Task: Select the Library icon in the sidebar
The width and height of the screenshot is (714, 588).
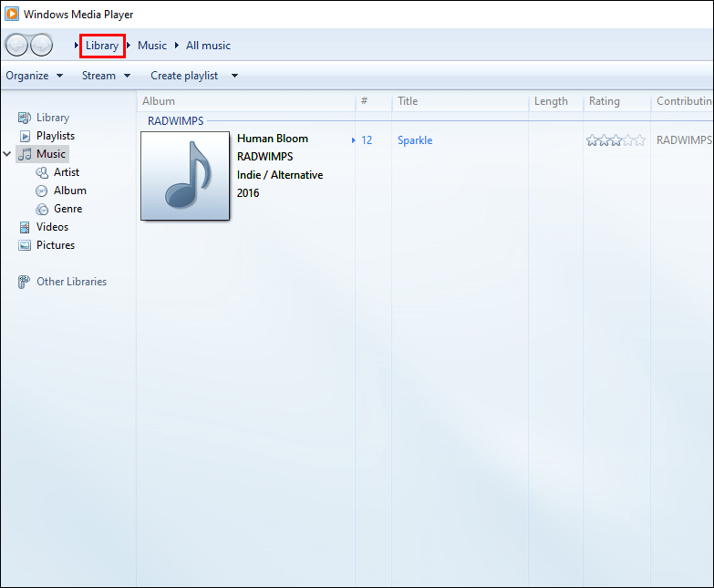Action: pyautogui.click(x=25, y=118)
